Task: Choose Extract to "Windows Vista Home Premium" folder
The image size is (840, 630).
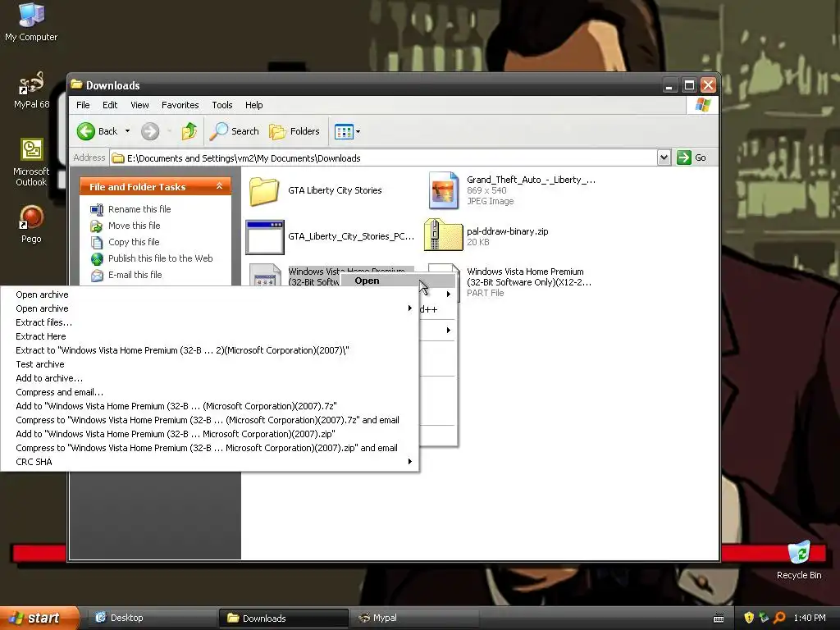Action: pos(209,349)
